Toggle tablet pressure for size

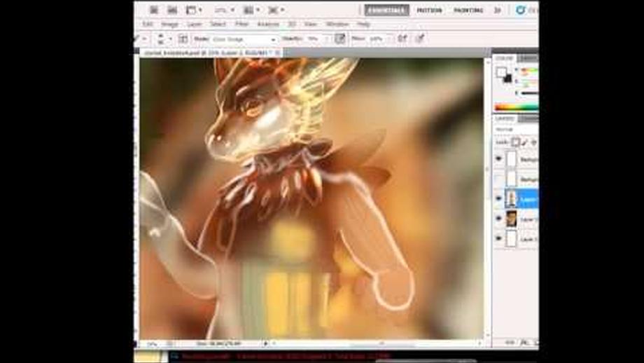420,39
